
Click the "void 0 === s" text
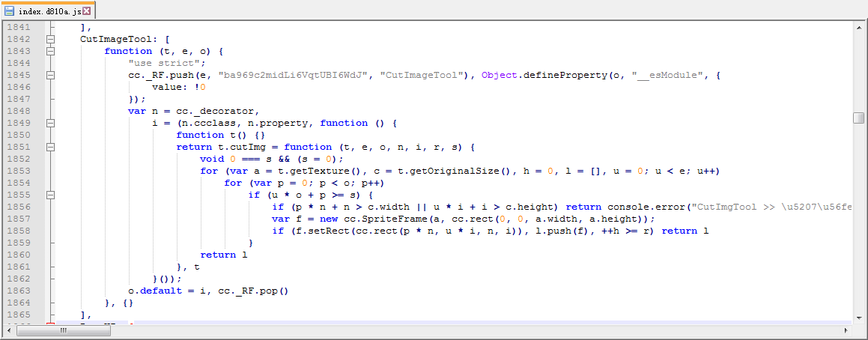tap(236, 159)
